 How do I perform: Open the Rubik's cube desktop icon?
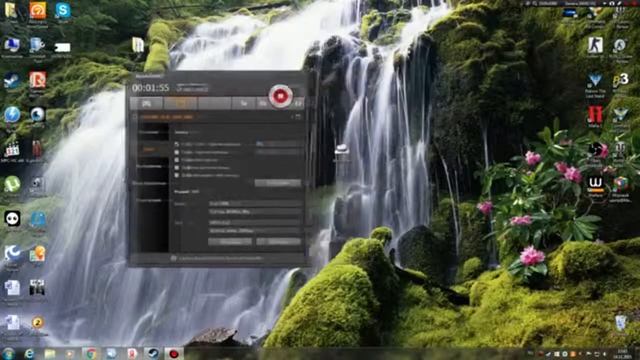(x=620, y=184)
